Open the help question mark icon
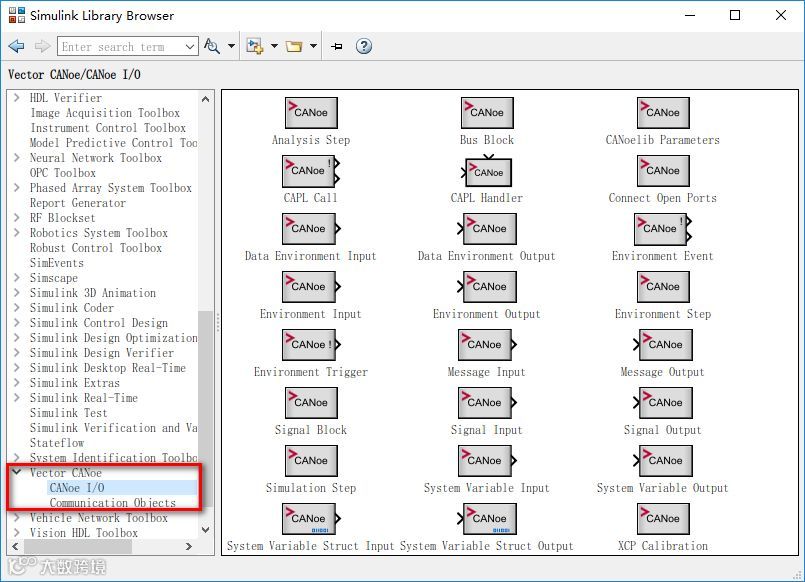This screenshot has width=805, height=582. point(364,46)
